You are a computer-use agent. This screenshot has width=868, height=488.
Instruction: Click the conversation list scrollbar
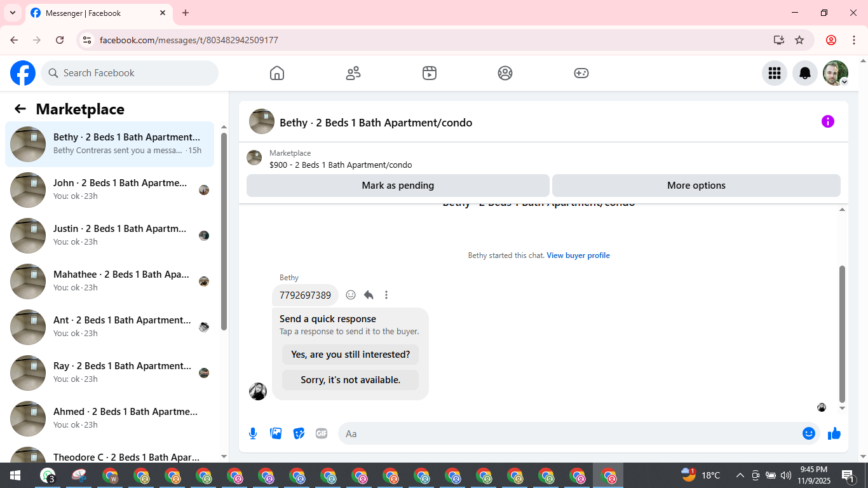(x=224, y=232)
